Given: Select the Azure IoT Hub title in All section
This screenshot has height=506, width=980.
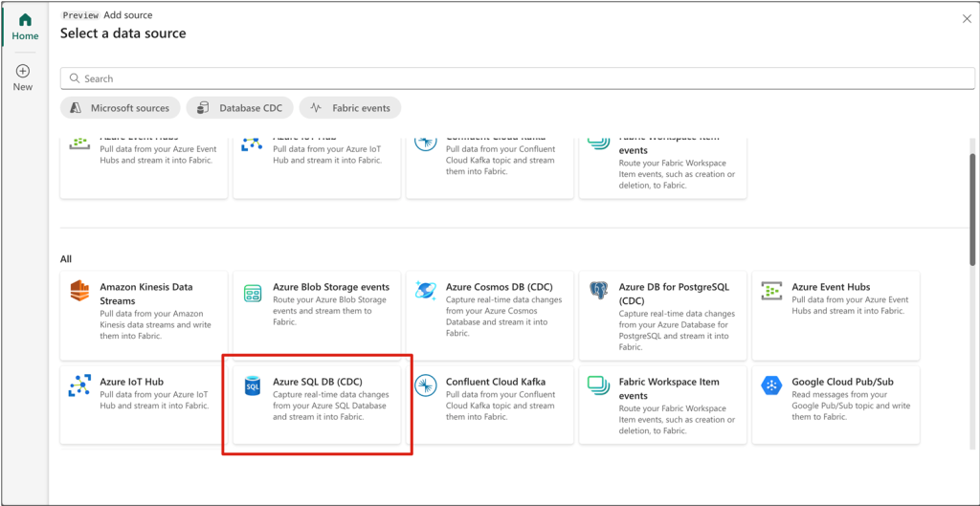Looking at the screenshot, I should point(132,382).
